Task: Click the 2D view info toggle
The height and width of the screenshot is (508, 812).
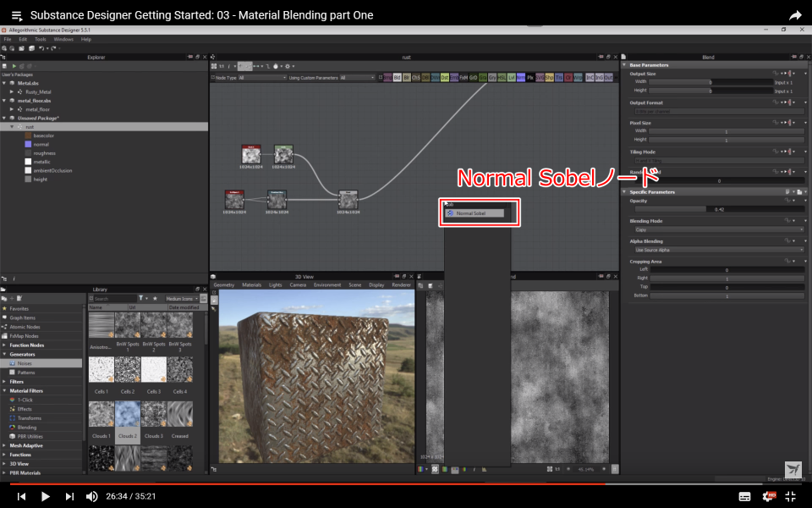Action: coord(475,469)
